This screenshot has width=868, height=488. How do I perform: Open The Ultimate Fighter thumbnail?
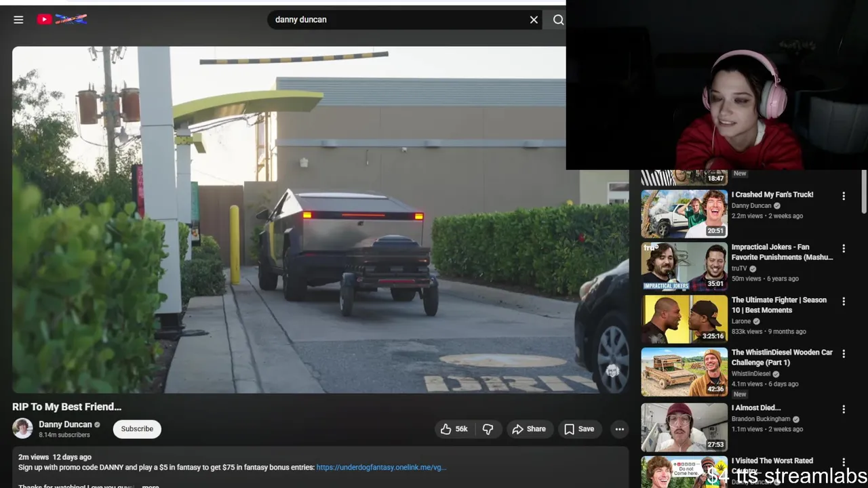click(x=684, y=319)
